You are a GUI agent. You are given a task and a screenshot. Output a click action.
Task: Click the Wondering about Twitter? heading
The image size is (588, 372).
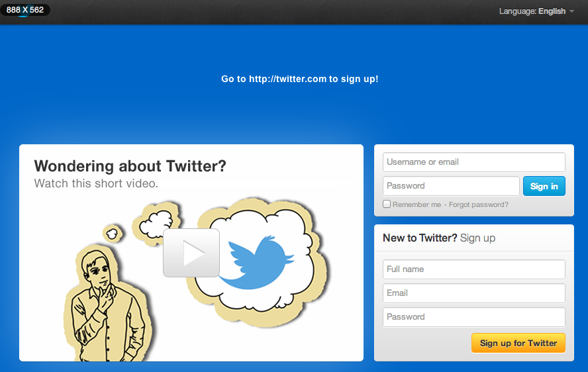pyautogui.click(x=130, y=166)
